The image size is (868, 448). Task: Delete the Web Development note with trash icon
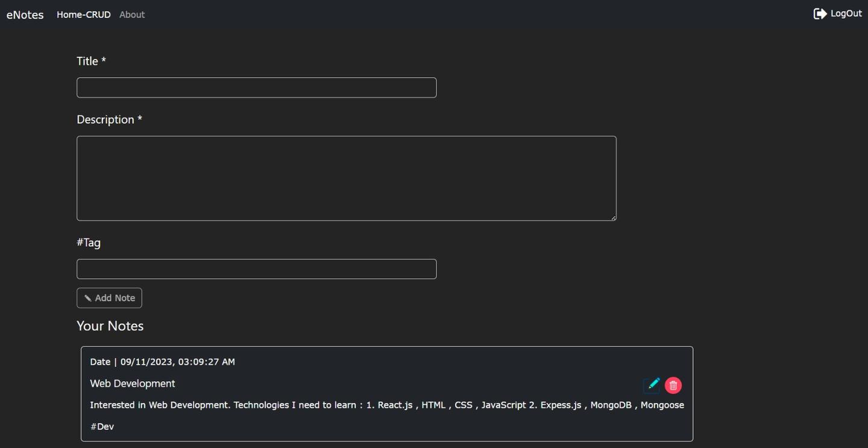pyautogui.click(x=673, y=385)
